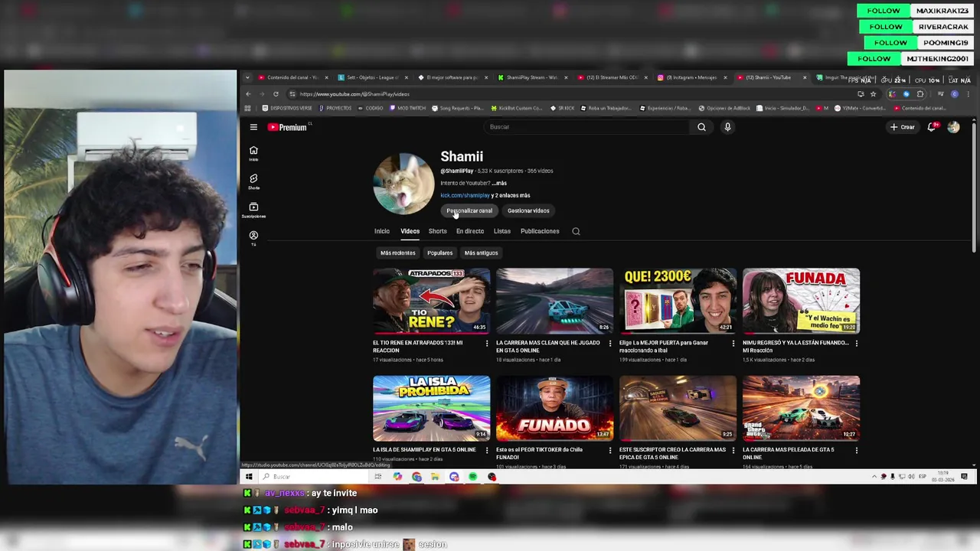Open the browser tab list dropdown
The image size is (980, 551).
(247, 77)
